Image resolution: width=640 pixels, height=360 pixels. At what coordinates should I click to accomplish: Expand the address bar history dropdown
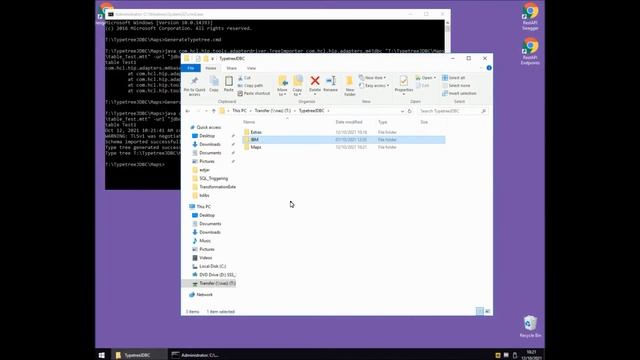402,111
